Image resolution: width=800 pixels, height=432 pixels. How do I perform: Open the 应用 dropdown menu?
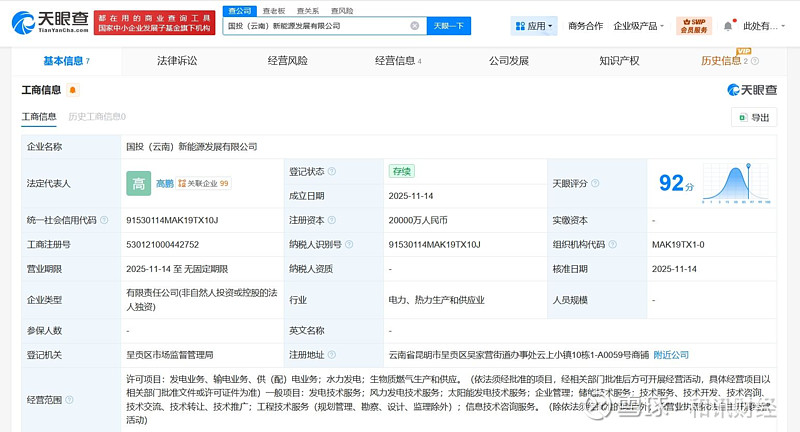pyautogui.click(x=533, y=26)
